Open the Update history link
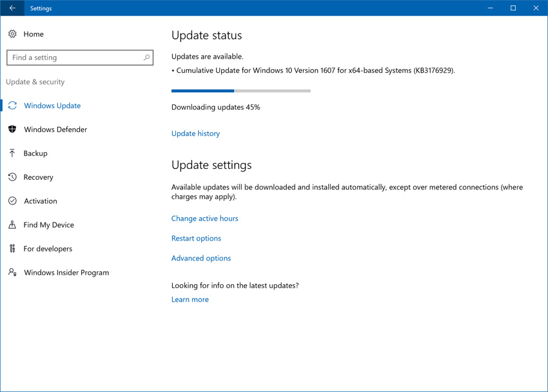548x392 pixels. click(195, 133)
